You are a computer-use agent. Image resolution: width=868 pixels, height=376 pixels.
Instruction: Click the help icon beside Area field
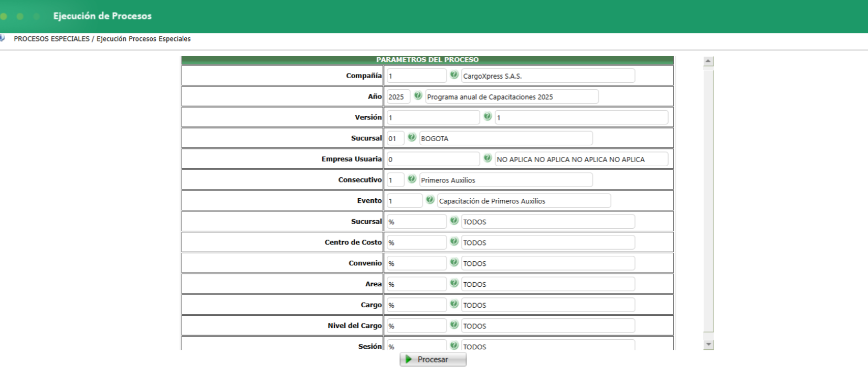click(x=454, y=283)
